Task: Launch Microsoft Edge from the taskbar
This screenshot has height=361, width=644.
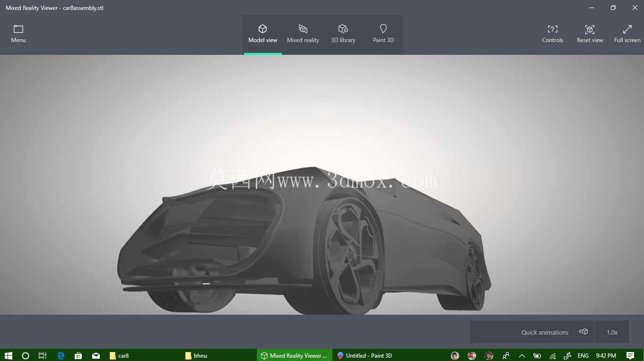Action: tap(61, 355)
